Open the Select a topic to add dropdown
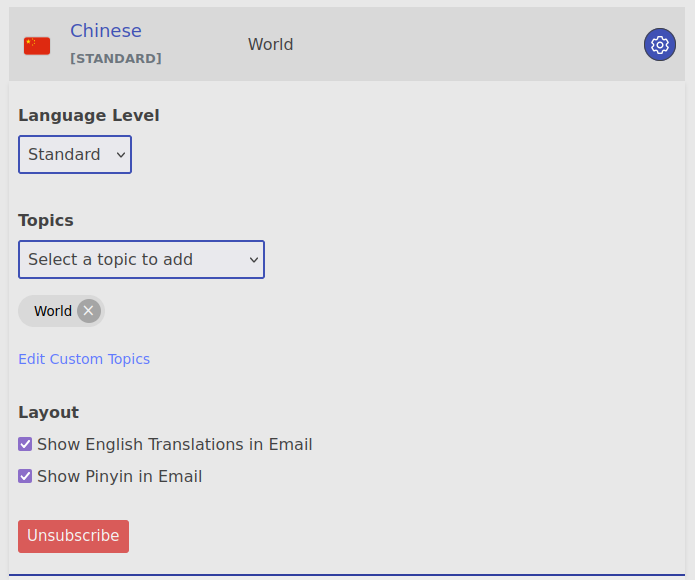 [141, 260]
